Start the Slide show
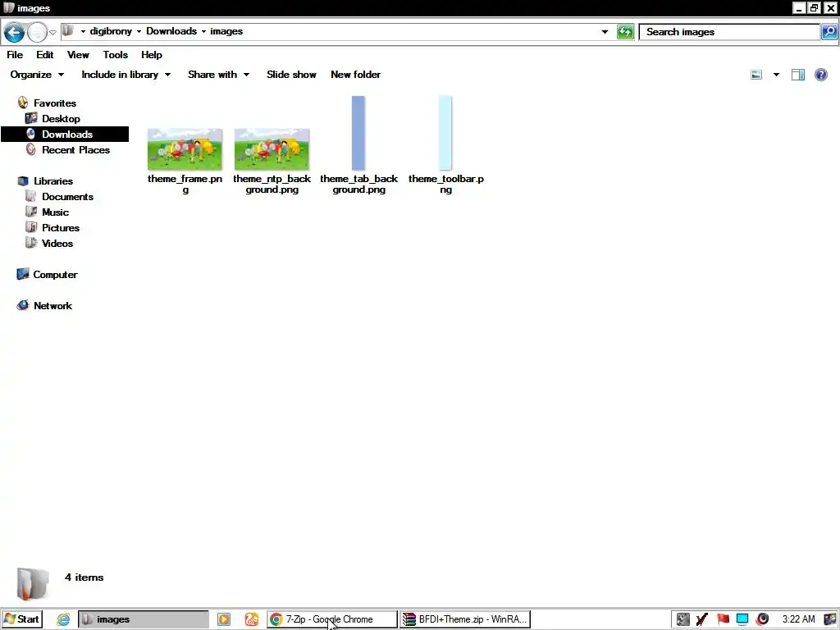Screen dimensions: 840x630 [291, 75]
